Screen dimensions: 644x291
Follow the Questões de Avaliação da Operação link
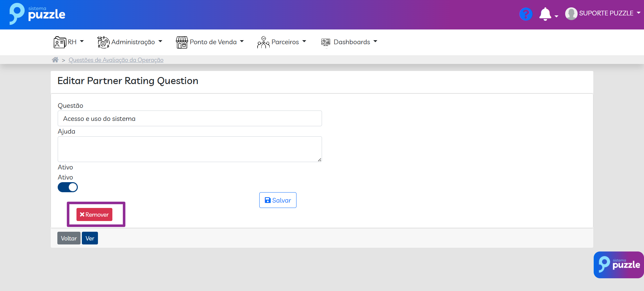point(116,60)
